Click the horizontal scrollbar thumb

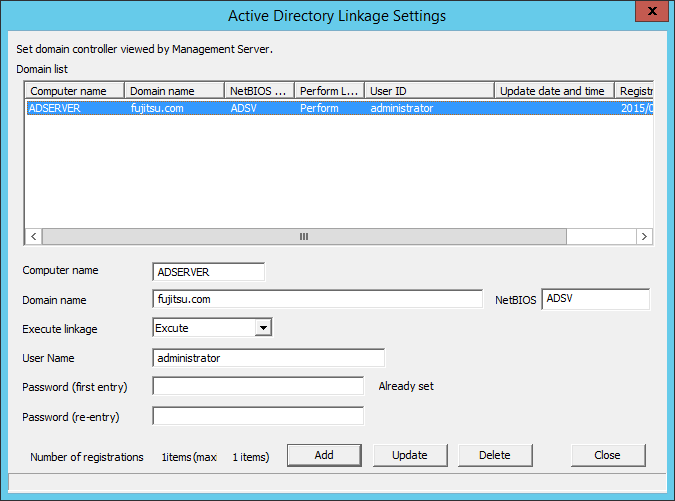(x=304, y=236)
